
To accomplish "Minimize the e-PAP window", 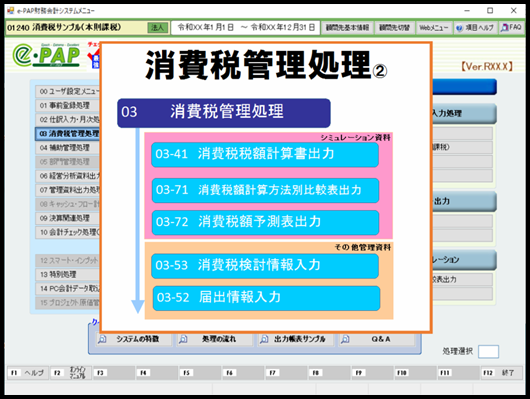I will point(467,11).
